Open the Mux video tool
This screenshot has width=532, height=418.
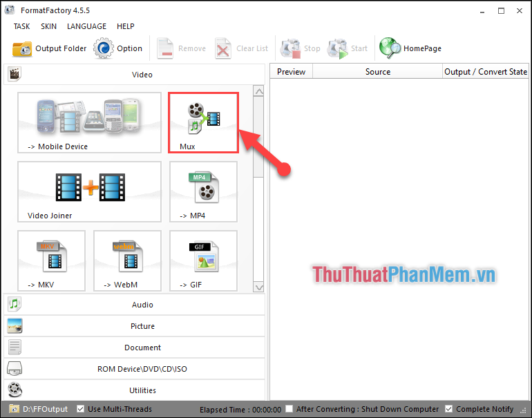click(203, 122)
